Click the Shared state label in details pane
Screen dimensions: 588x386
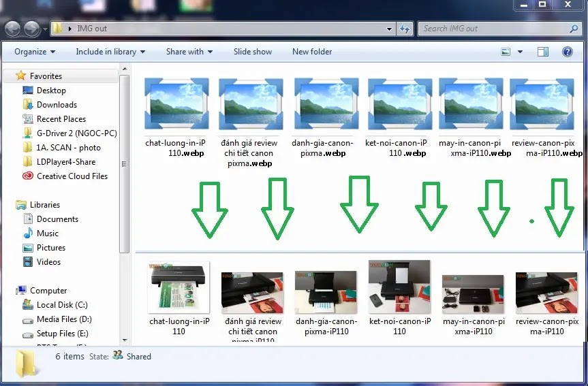pyautogui.click(x=139, y=357)
